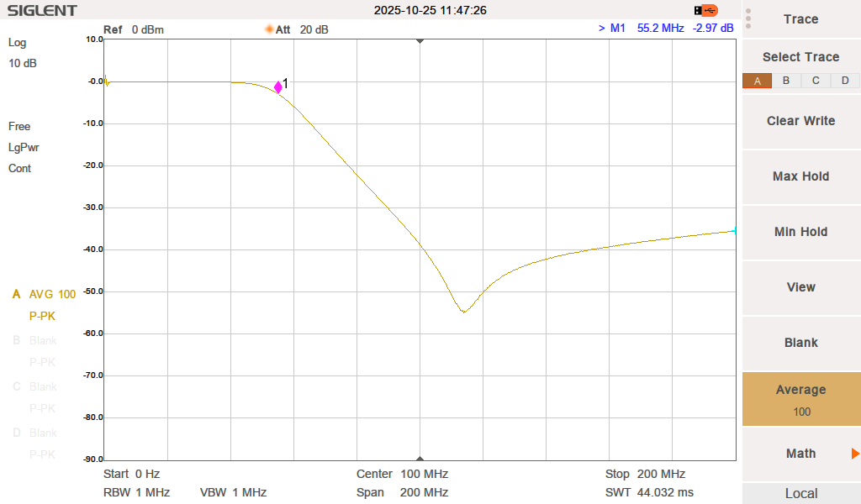Image resolution: width=861 pixels, height=504 pixels.
Task: Click trace A P-PK detector label
Action: [42, 317]
